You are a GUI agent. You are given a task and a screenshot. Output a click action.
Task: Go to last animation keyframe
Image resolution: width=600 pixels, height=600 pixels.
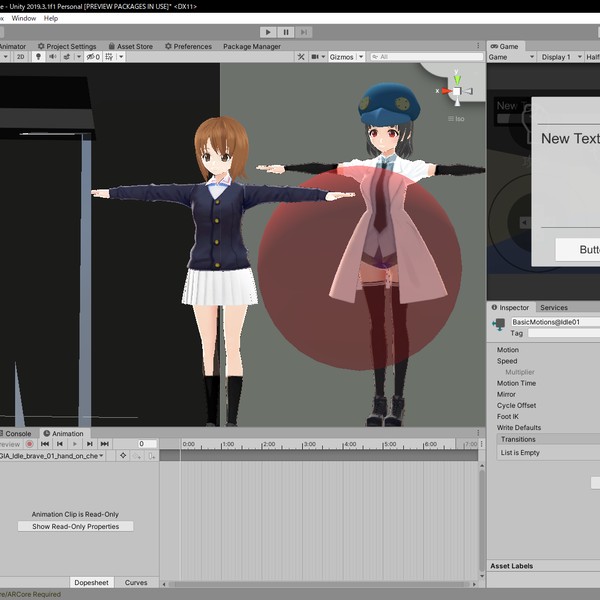[x=104, y=444]
